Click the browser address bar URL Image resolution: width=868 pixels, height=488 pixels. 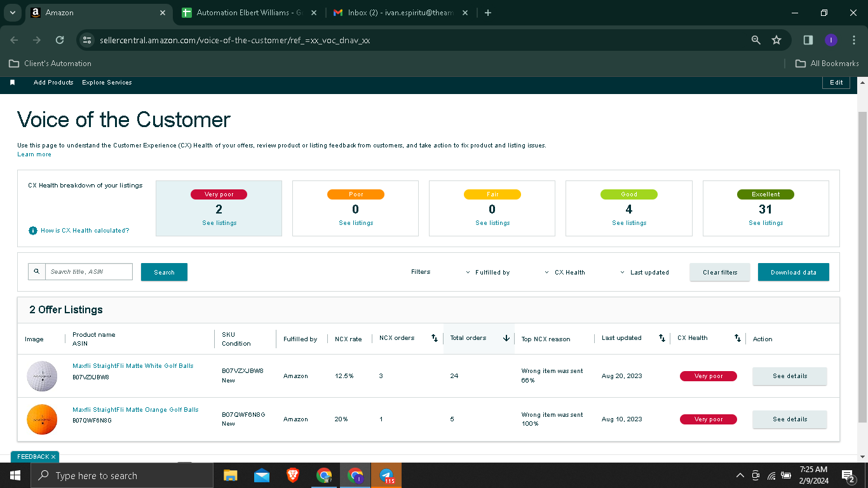[x=234, y=40]
